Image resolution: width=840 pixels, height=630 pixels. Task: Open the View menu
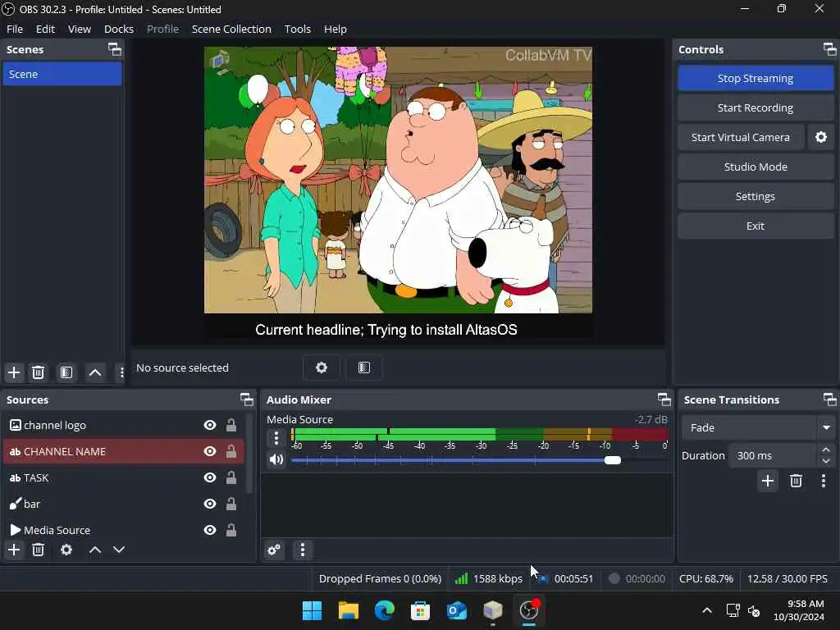(80, 29)
